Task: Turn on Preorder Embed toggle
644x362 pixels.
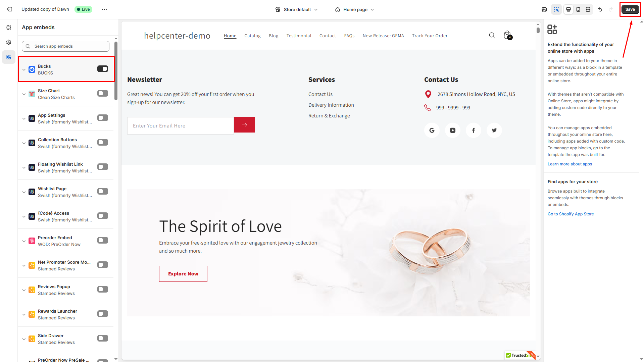Action: point(103,240)
